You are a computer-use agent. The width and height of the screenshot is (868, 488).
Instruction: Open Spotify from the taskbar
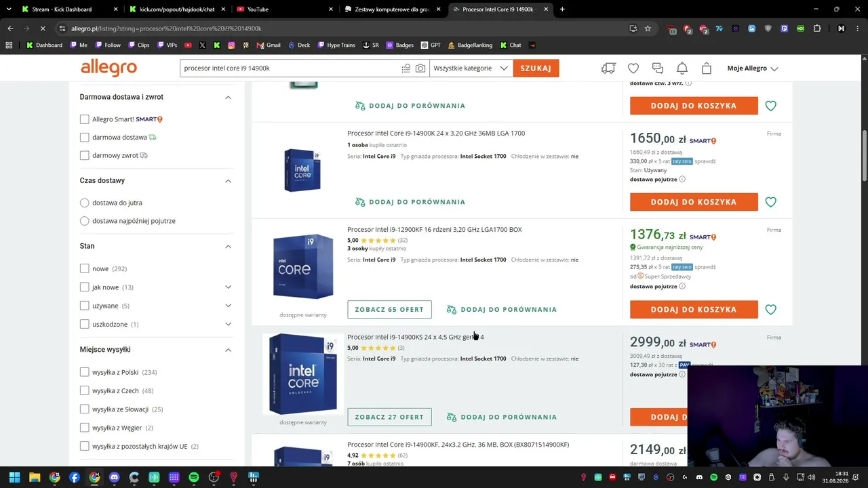point(194,477)
